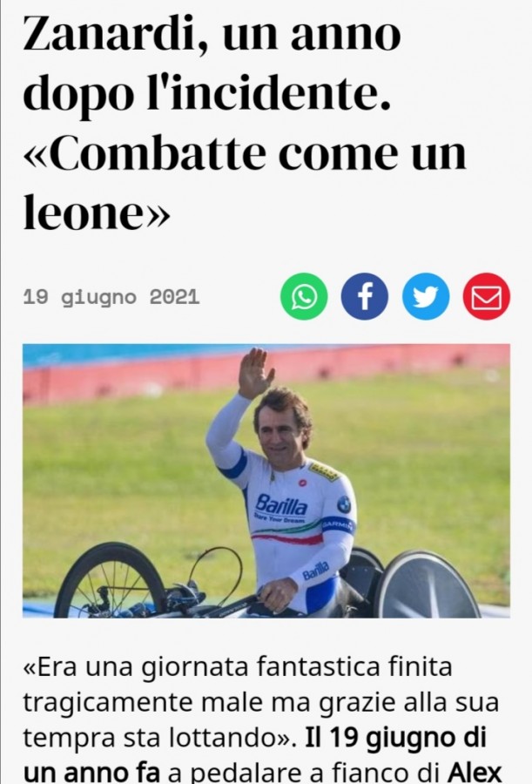Click the Garmin armband on the sleeve
The width and height of the screenshot is (532, 784).
click(338, 524)
